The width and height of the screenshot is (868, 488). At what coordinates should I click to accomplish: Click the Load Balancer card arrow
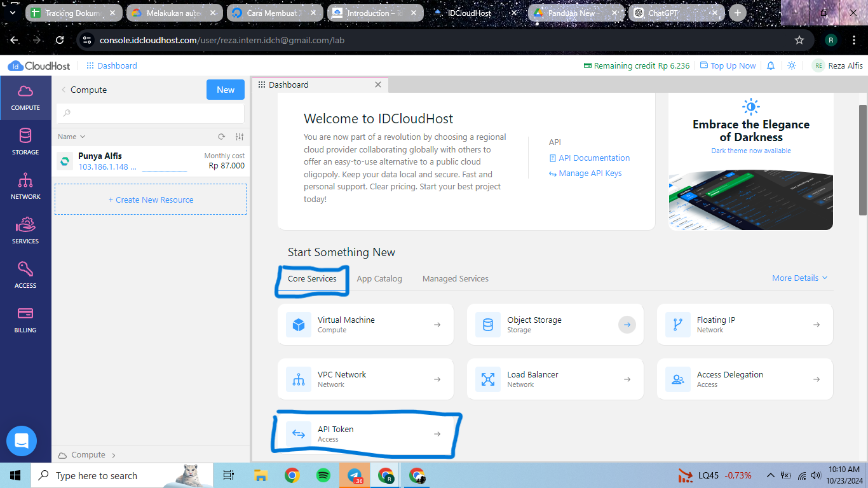tap(627, 379)
